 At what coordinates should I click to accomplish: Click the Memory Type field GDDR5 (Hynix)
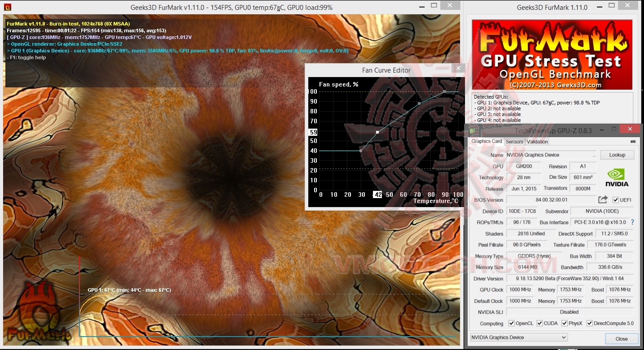pos(534,256)
